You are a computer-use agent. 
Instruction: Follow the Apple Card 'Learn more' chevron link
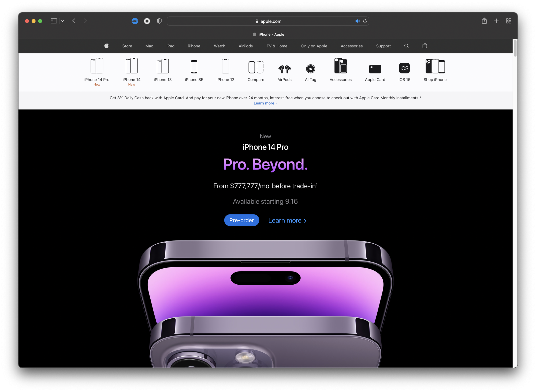(265, 103)
